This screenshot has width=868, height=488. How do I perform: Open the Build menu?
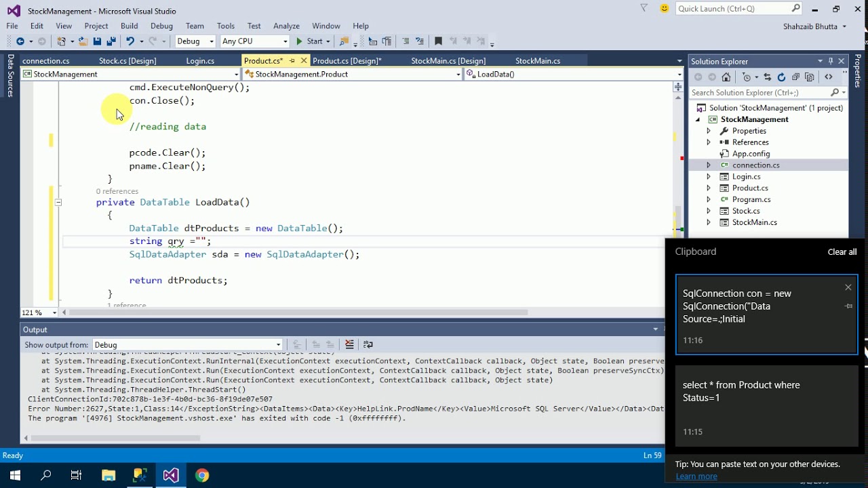[129, 26]
